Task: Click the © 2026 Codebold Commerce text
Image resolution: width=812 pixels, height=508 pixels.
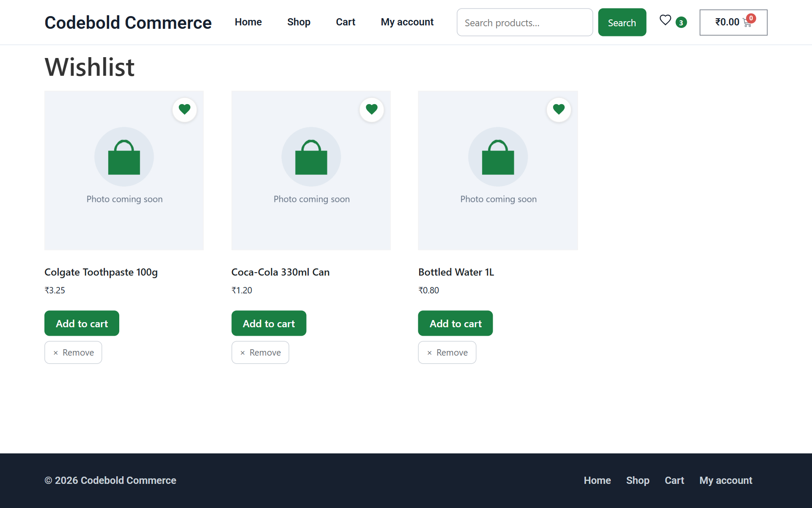Action: 110,480
